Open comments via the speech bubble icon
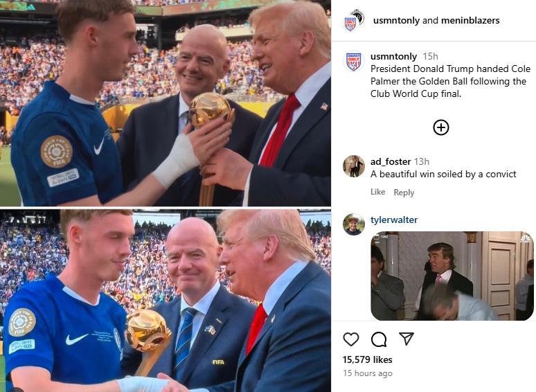This screenshot has width=536, height=392. click(379, 339)
